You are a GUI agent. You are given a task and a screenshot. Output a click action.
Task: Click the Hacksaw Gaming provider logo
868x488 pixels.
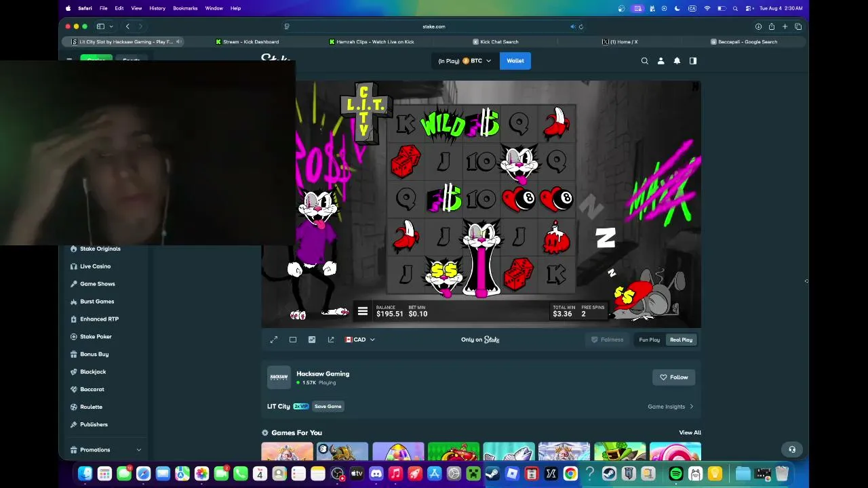279,378
